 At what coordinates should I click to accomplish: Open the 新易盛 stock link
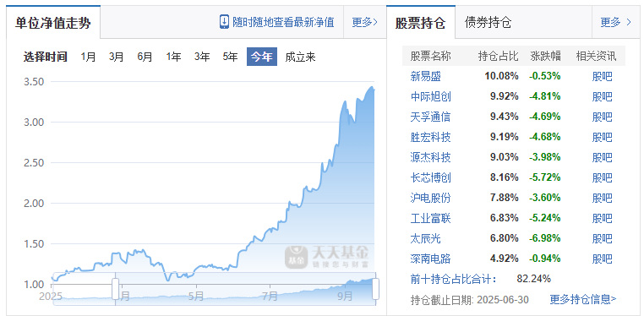[x=425, y=76]
